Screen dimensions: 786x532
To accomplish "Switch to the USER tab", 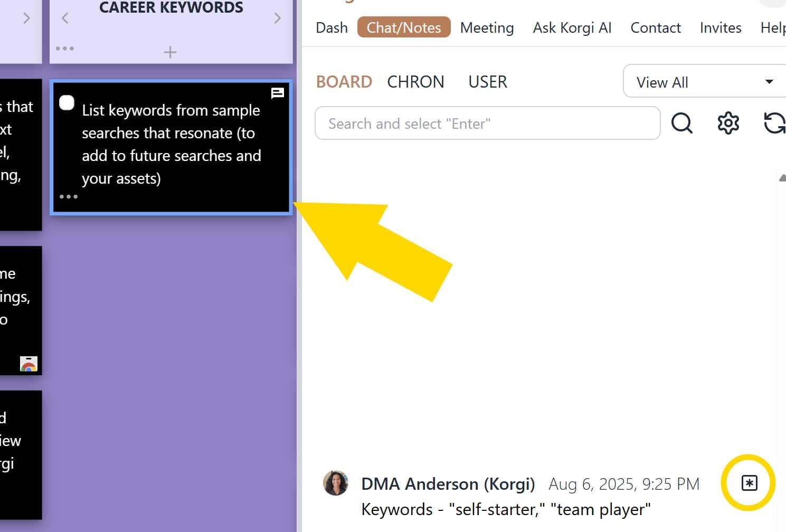I will 487,81.
